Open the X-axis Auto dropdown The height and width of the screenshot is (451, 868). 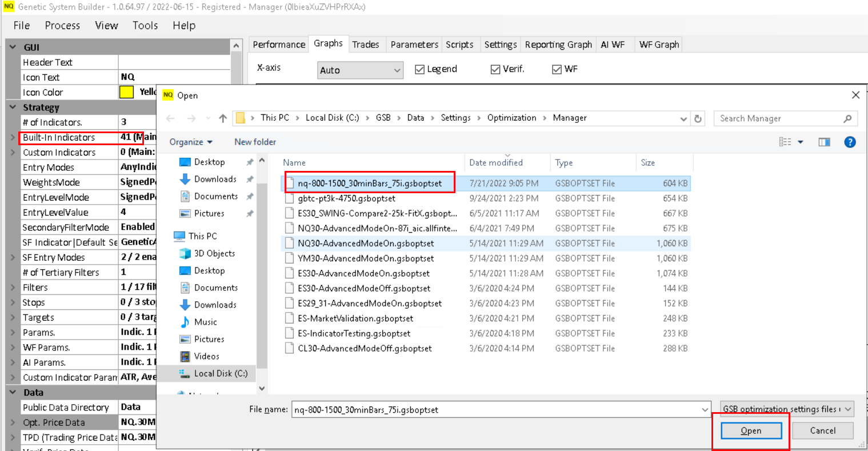(x=360, y=70)
